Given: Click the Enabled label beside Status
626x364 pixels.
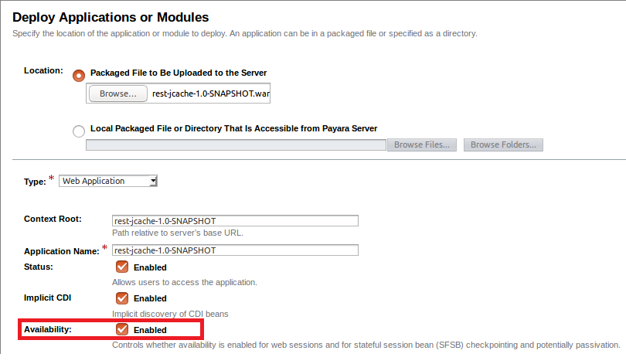Looking at the screenshot, I should click(x=150, y=267).
